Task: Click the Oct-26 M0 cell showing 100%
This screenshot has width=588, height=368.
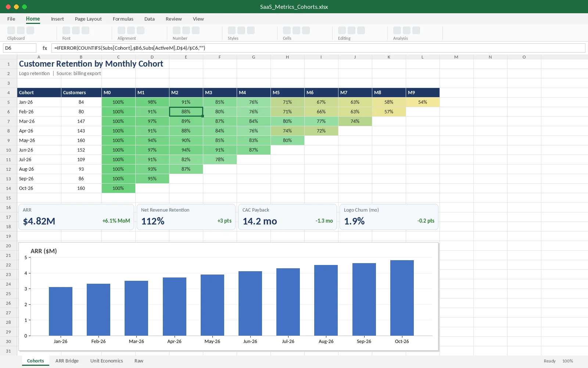Action: [118, 188]
